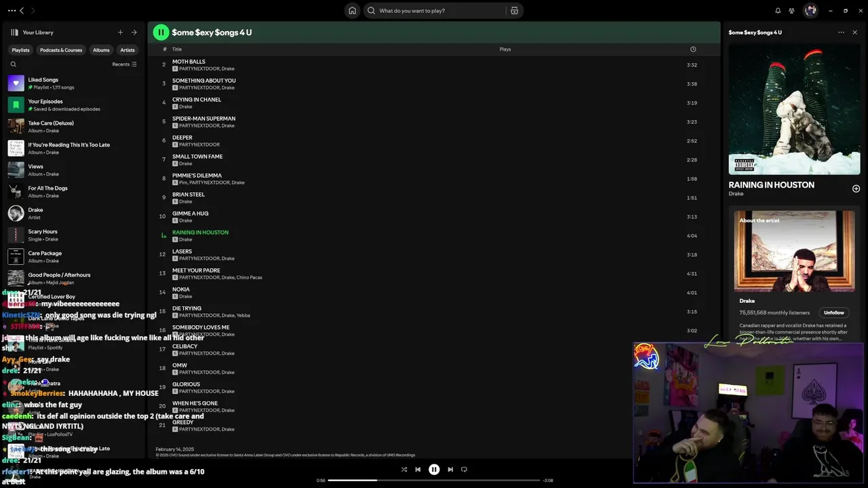Screen dimensions: 868x488
Task: Open more options in Now Playing panel
Action: pos(841,33)
